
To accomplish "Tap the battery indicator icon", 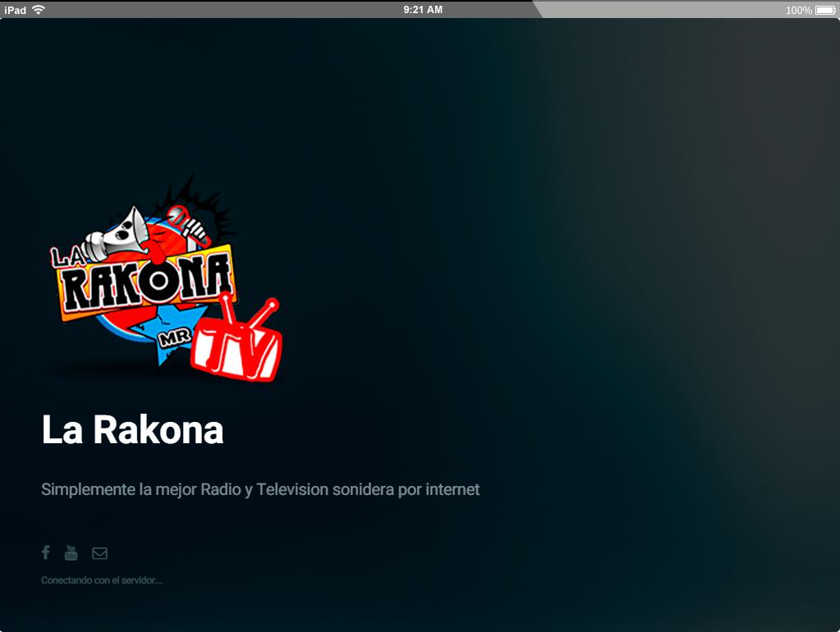I will [x=825, y=10].
